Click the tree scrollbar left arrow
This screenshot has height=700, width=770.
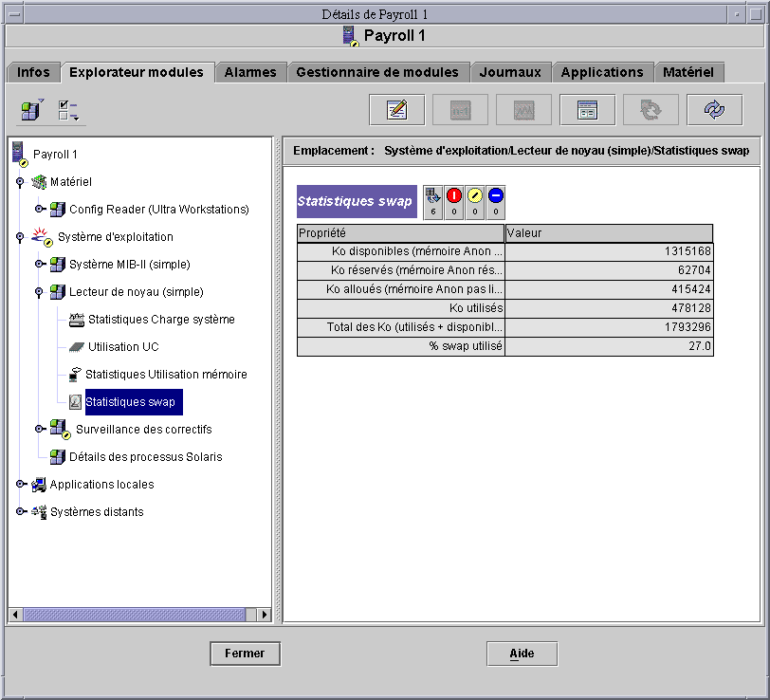(x=15, y=614)
